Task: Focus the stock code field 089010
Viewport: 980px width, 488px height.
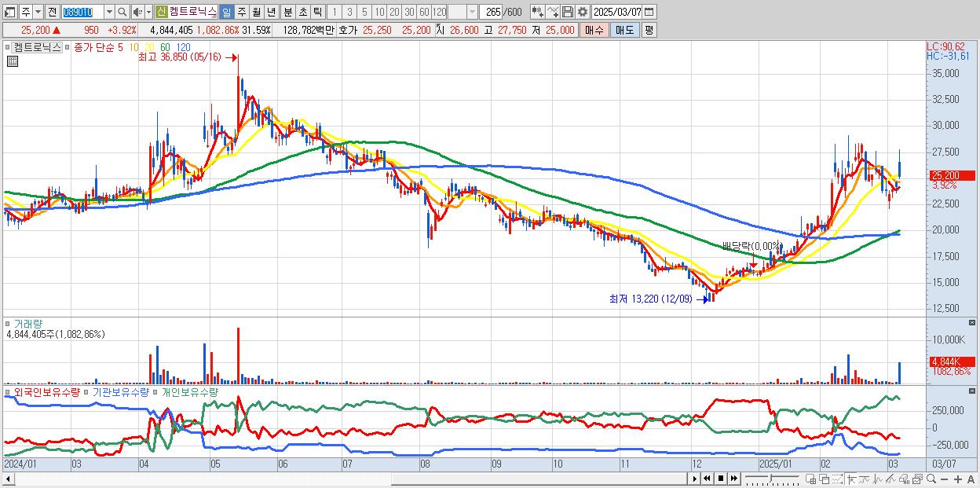Action: [82, 12]
